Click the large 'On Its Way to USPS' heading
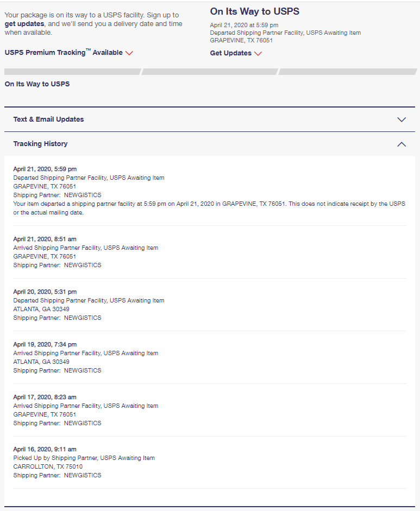The height and width of the screenshot is (511, 420). [254, 11]
